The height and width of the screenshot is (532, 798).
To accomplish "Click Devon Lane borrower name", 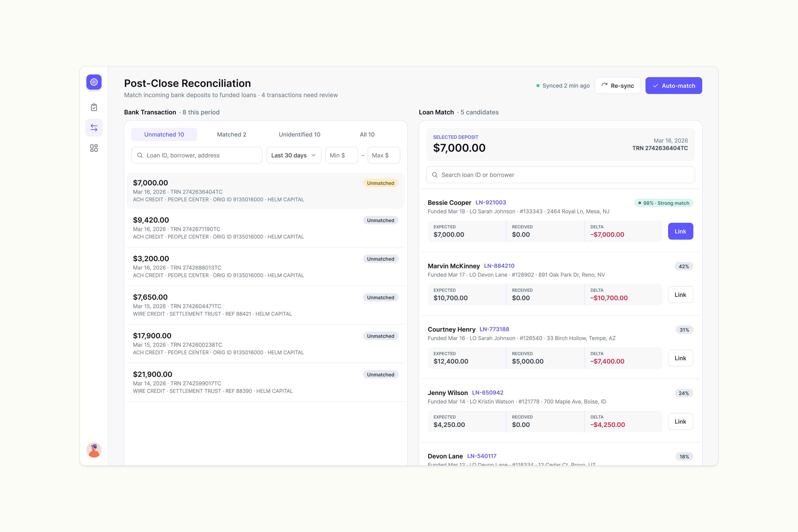I will point(445,456).
